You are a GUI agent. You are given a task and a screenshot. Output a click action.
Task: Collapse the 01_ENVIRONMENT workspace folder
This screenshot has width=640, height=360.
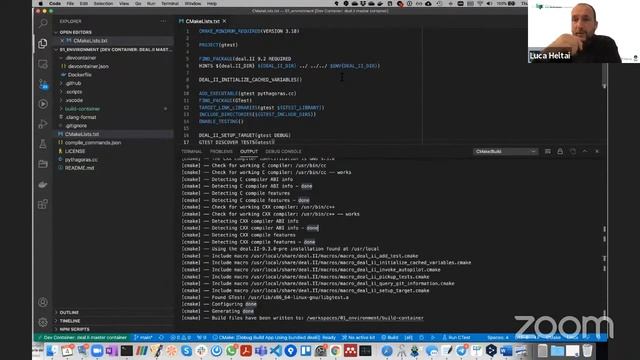[114, 50]
